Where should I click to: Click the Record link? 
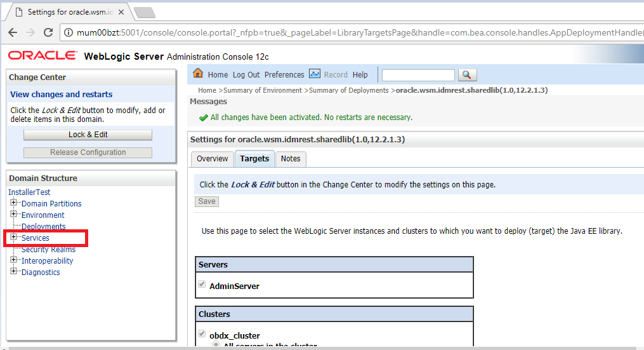click(x=336, y=75)
